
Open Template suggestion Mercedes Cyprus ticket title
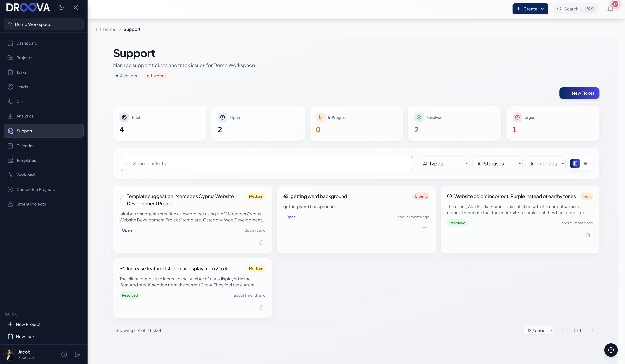pos(180,200)
